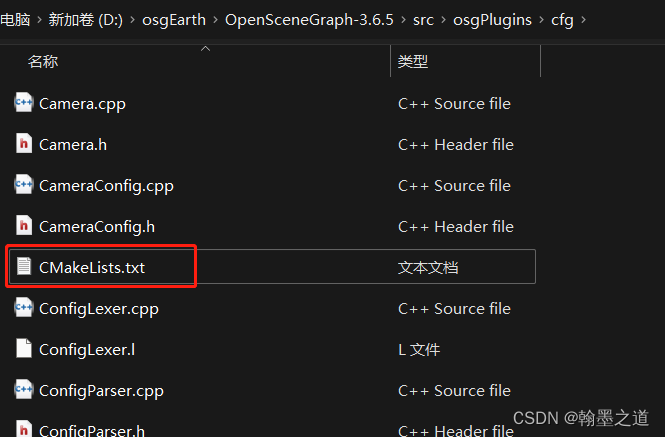Click the C++ Header file type of Camera.h

456,145
